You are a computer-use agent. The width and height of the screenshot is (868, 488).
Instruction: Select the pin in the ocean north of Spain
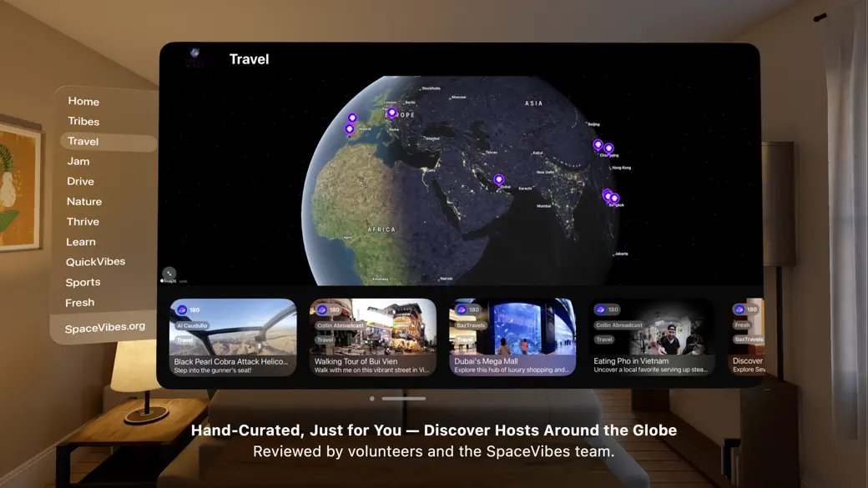tap(352, 118)
